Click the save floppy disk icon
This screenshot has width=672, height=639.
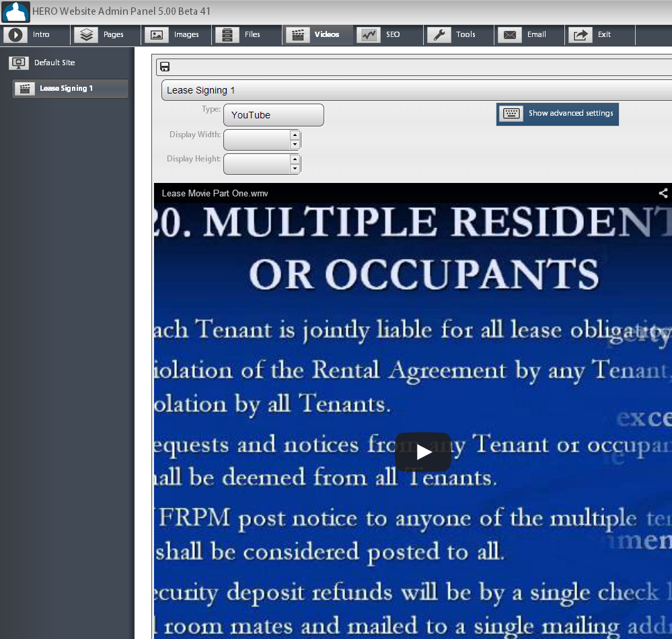[x=165, y=67]
